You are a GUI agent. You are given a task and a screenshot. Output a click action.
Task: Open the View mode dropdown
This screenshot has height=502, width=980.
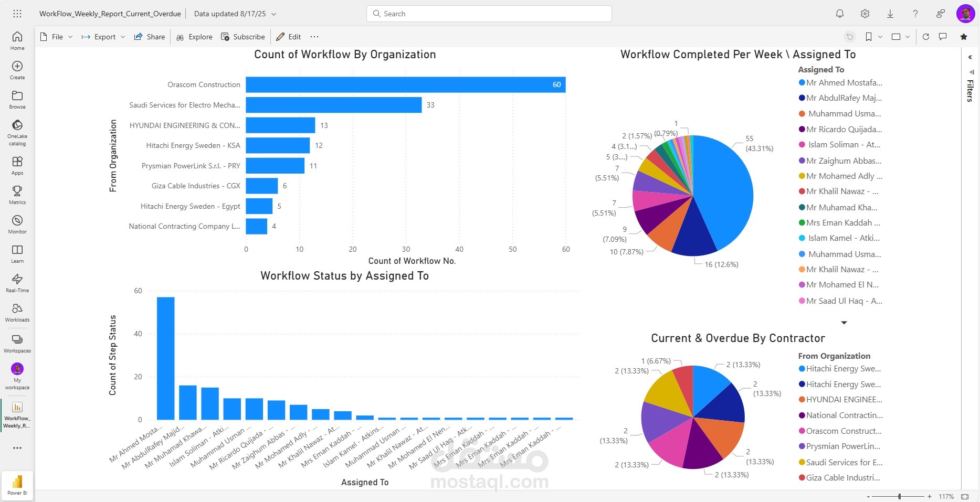[901, 37]
